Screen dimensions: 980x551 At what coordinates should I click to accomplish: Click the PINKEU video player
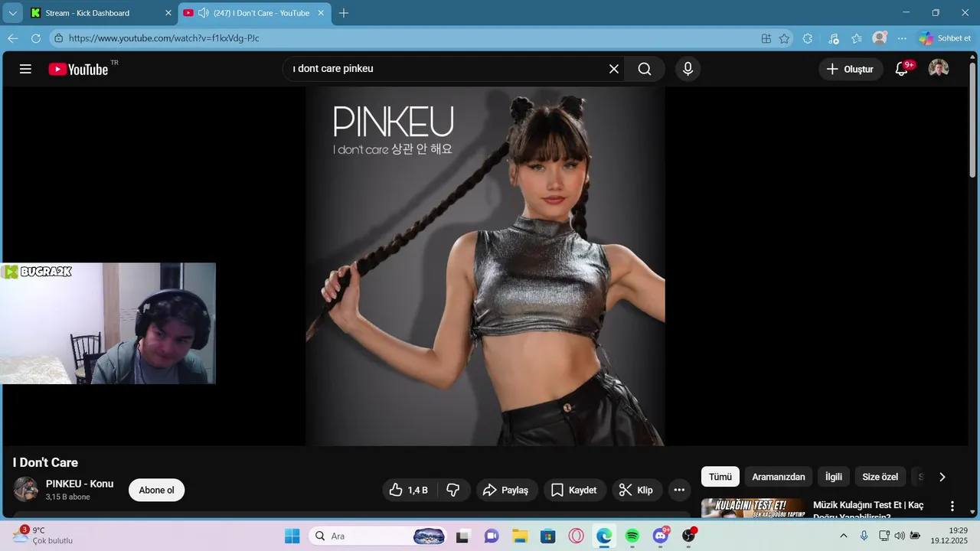pyautogui.click(x=485, y=266)
